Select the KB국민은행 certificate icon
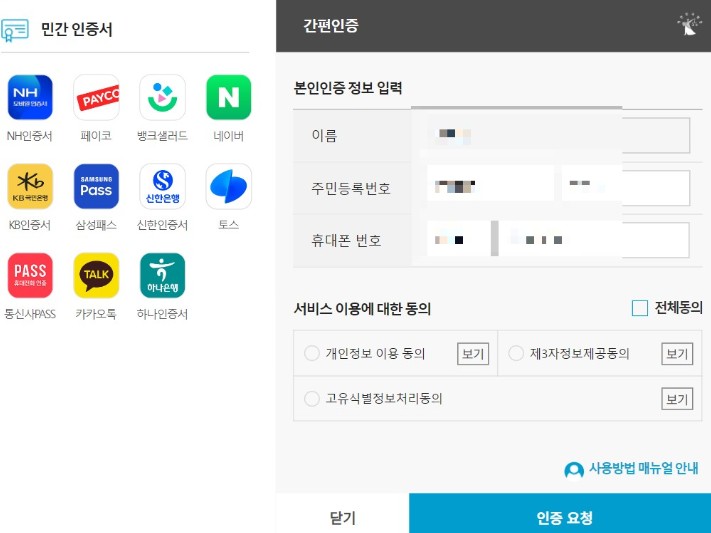The image size is (711, 533). point(30,186)
